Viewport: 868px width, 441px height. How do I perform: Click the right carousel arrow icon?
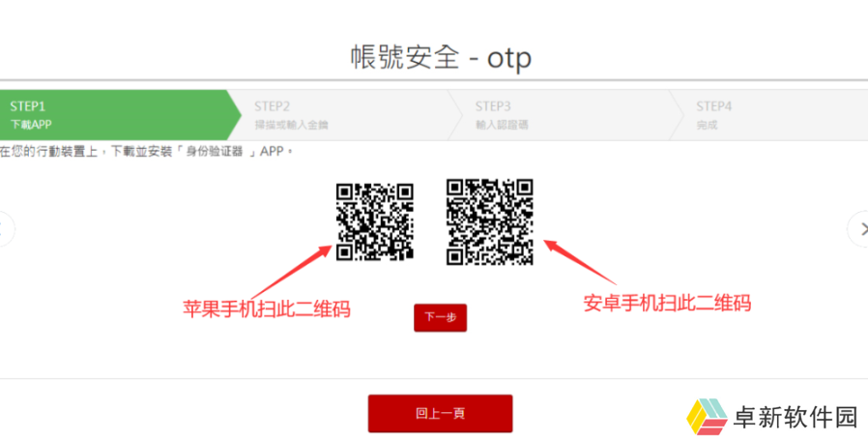pyautogui.click(x=859, y=229)
